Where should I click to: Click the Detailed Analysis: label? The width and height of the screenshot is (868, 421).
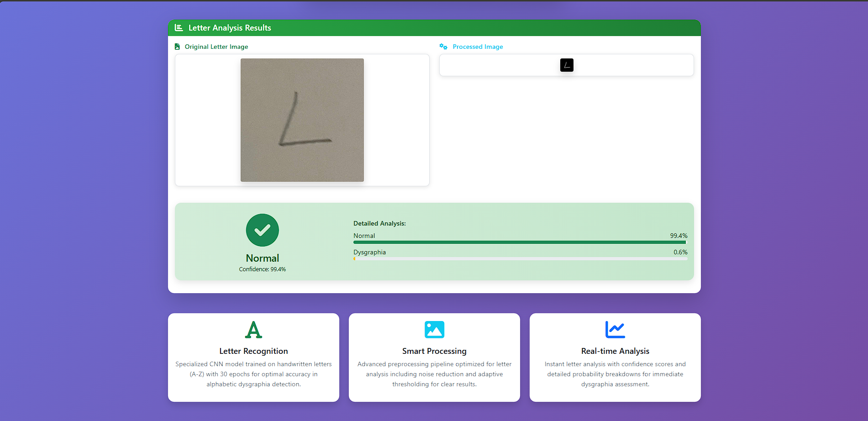[x=379, y=223]
